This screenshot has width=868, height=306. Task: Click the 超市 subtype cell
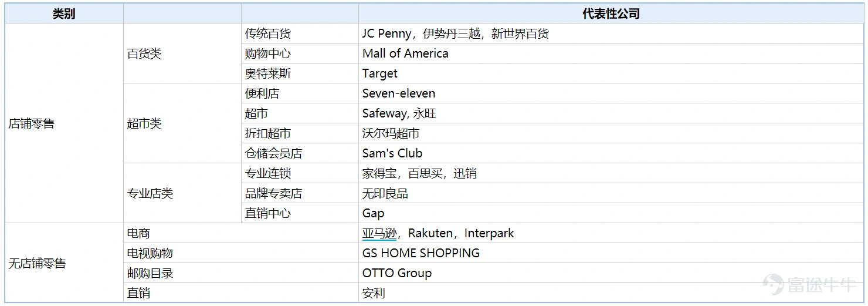pyautogui.click(x=300, y=113)
